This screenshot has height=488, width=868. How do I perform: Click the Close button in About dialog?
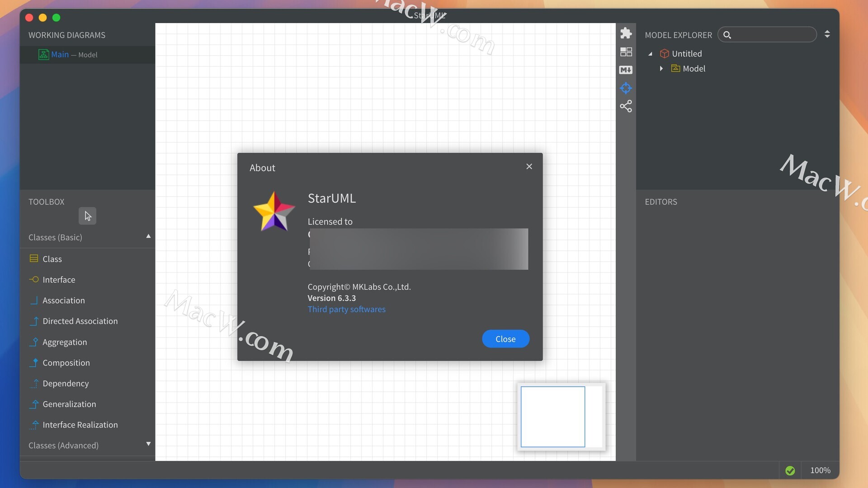coord(505,339)
